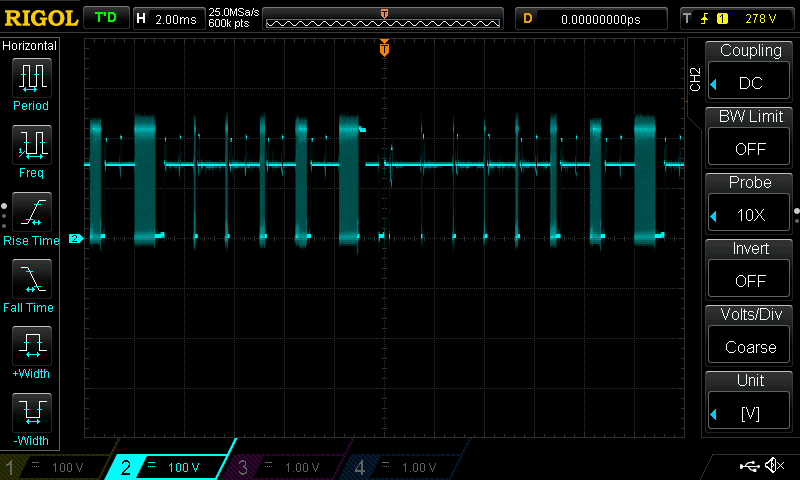Choose the Rise Time measurement
The image size is (800, 480).
(x=31, y=217)
